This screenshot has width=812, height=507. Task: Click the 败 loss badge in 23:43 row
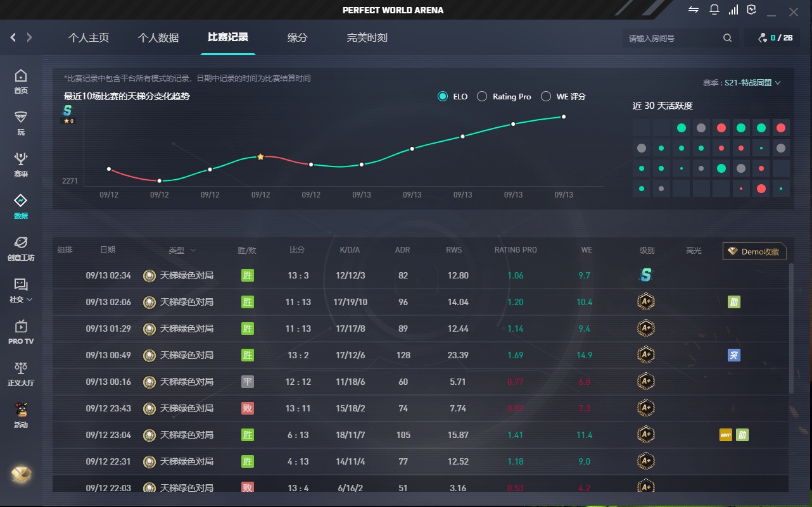point(248,408)
